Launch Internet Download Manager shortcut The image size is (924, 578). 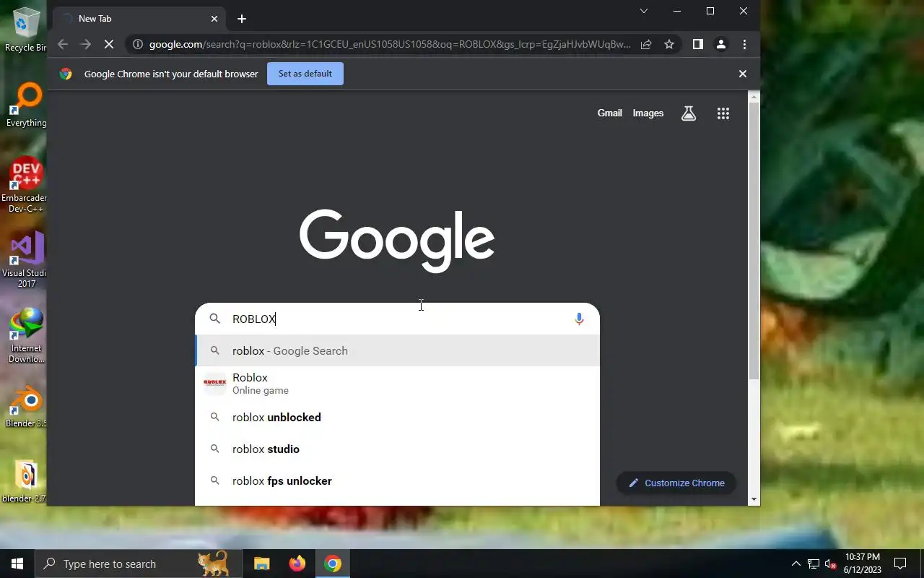tap(27, 335)
